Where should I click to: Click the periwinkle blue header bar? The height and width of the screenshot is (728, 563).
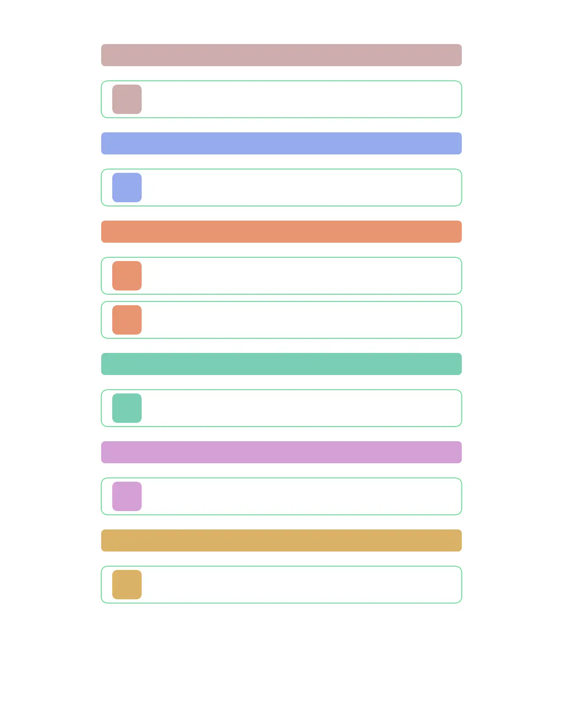click(x=281, y=143)
